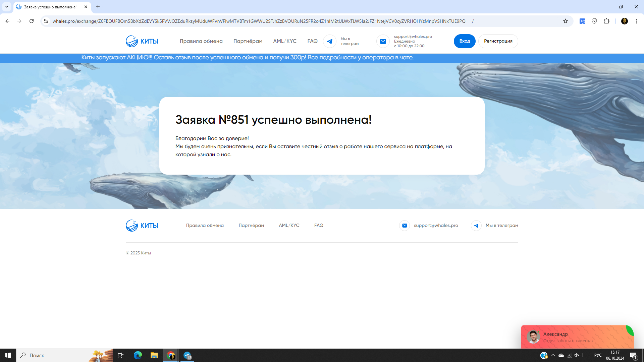This screenshot has height=362, width=644.
Task: Bookmark this page with the star icon
Action: [x=566, y=21]
